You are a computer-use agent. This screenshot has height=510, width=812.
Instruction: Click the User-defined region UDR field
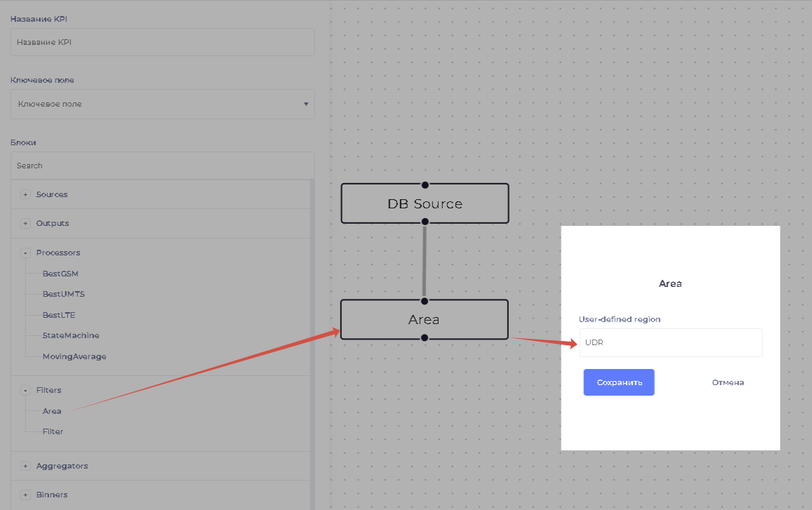click(670, 342)
